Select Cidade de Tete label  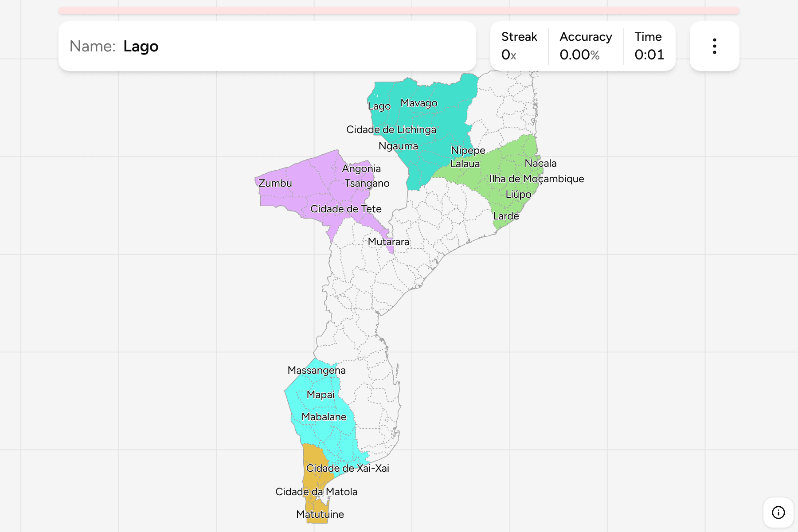pos(346,209)
